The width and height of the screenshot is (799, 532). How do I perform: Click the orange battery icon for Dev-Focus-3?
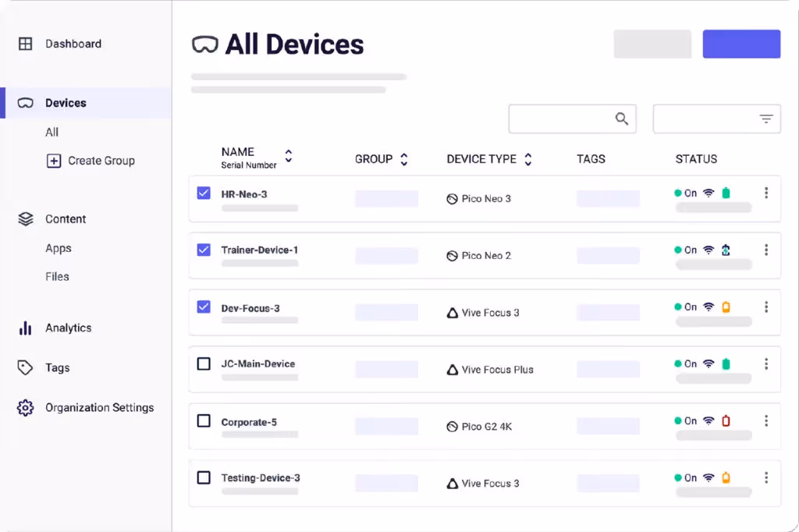pos(726,307)
